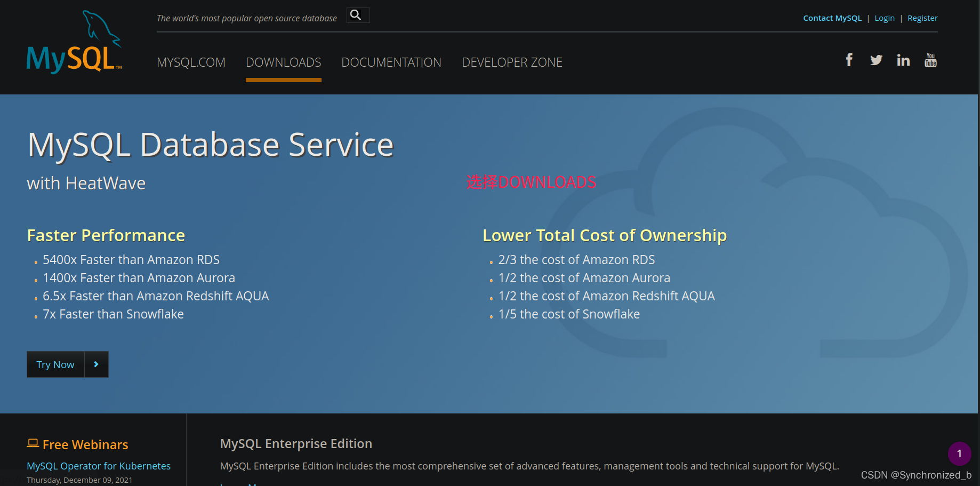Click the purple notification badge showing 1
The width and height of the screenshot is (980, 486).
pos(959,453)
